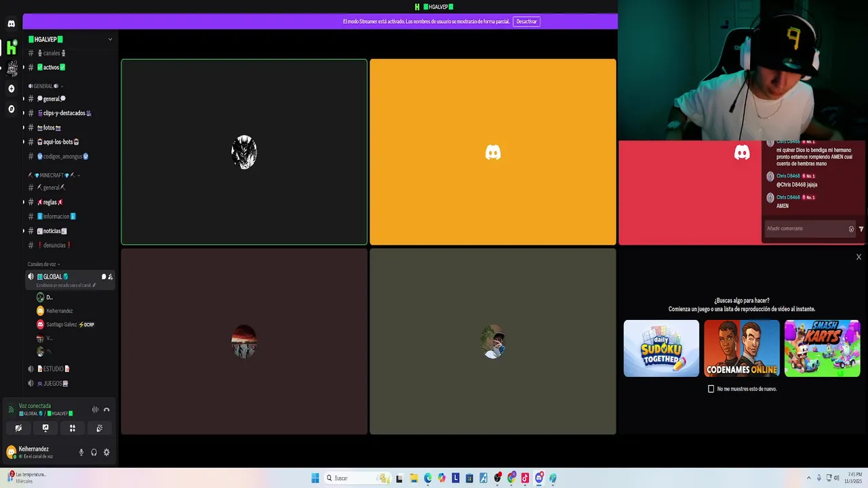The image size is (868, 488).
Task: Disable streamer mode with Desactivar button
Action: (x=526, y=22)
